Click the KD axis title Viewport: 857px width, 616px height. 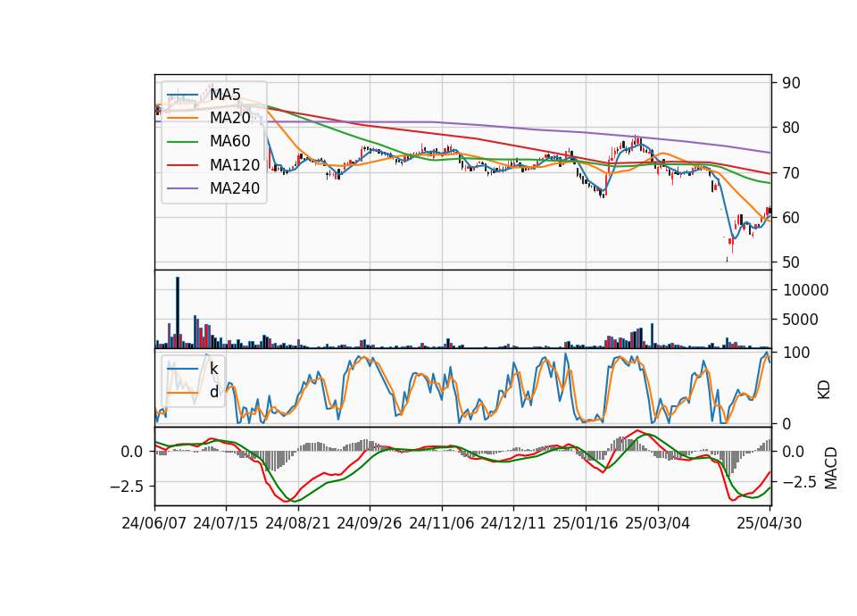pos(824,389)
